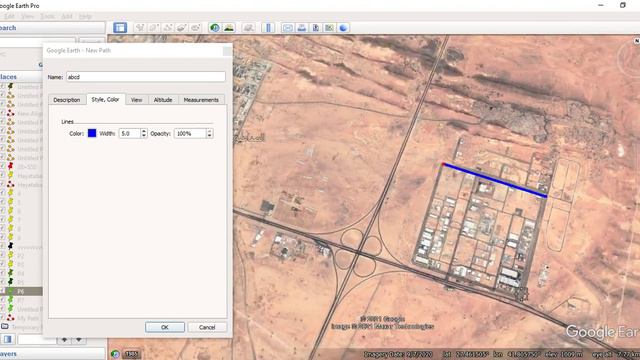Click the Add Image Overlay toolbar icon
This screenshot has height=360, width=640.
[182, 28]
